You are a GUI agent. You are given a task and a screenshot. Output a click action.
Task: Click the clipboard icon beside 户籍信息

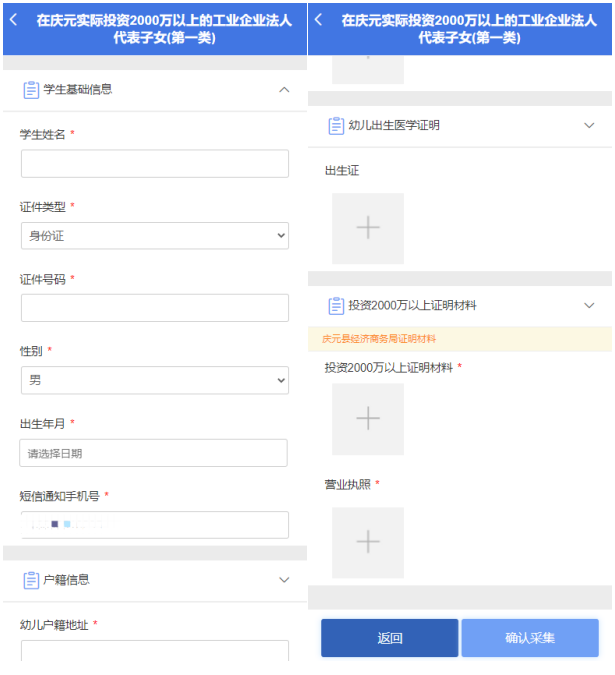(x=31, y=580)
